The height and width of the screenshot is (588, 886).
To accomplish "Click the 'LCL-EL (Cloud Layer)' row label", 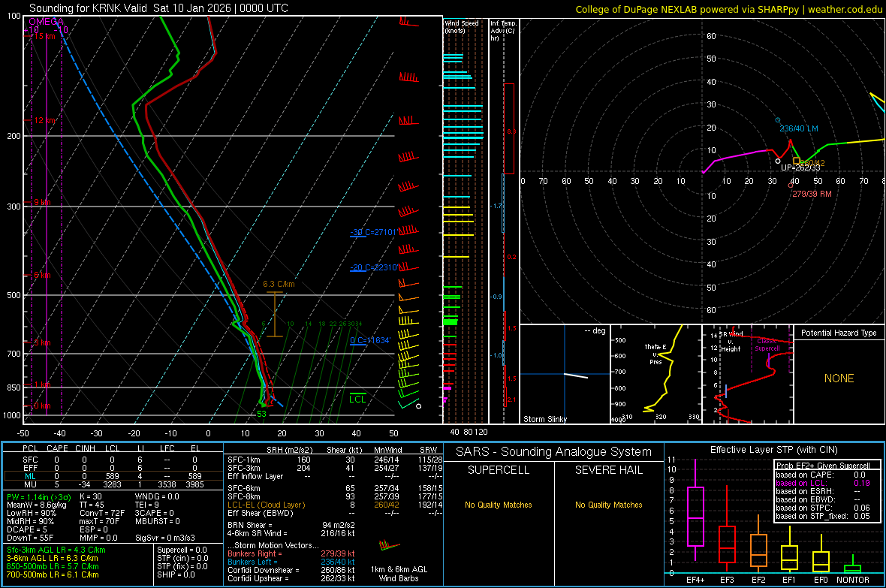I will tap(266, 505).
